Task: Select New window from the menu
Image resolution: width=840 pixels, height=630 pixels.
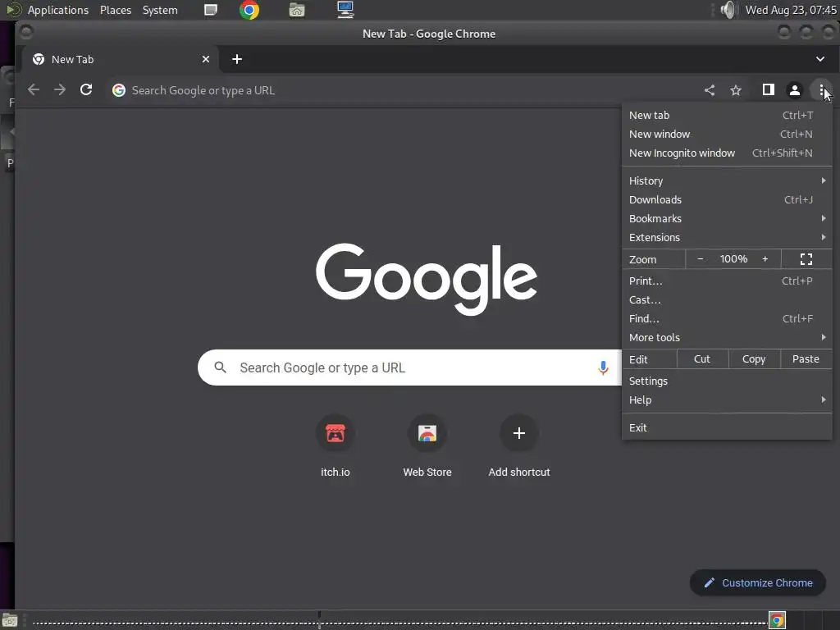Action: pyautogui.click(x=727, y=134)
